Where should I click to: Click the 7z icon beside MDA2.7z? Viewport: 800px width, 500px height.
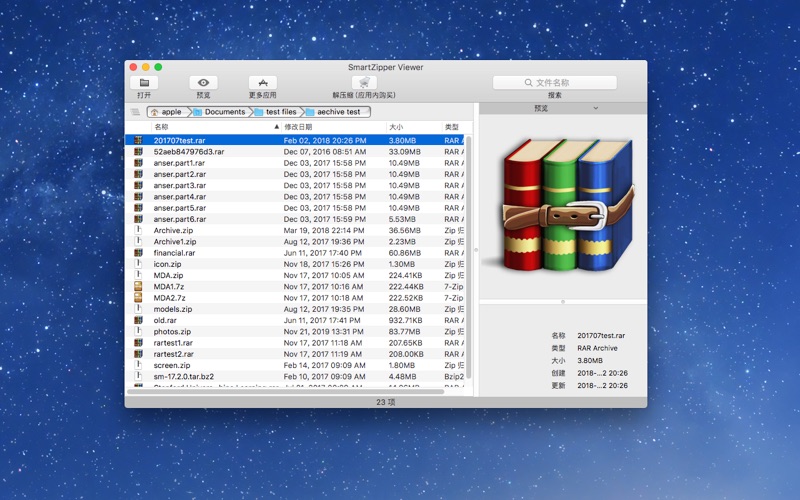138,297
